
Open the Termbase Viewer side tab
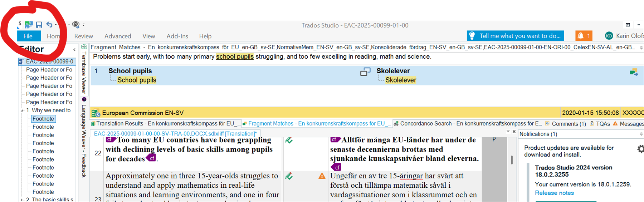pyautogui.click(x=84, y=73)
